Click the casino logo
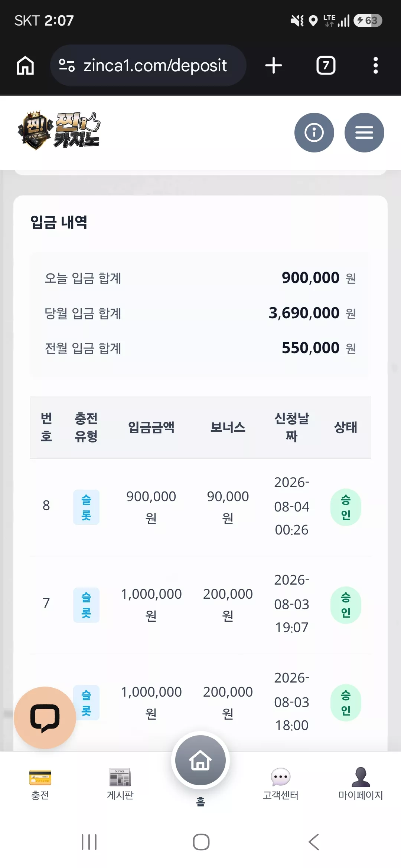Screen dimensions: 401x868 tap(59, 131)
